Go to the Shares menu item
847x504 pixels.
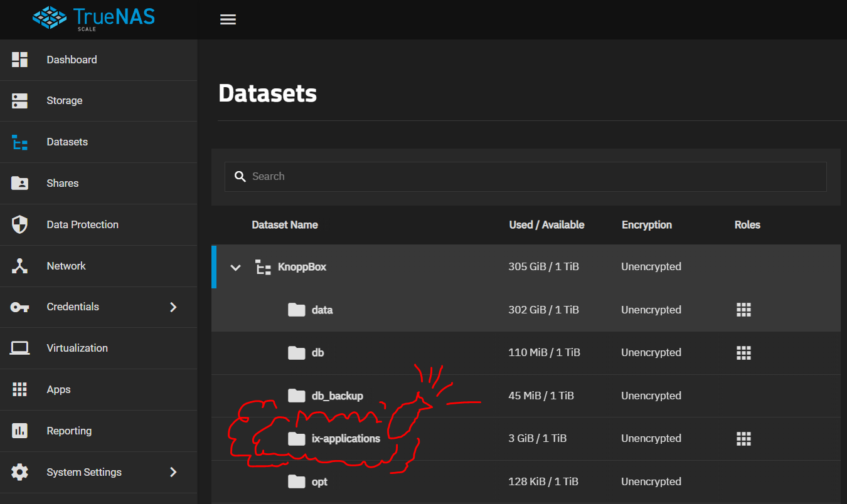pos(99,184)
